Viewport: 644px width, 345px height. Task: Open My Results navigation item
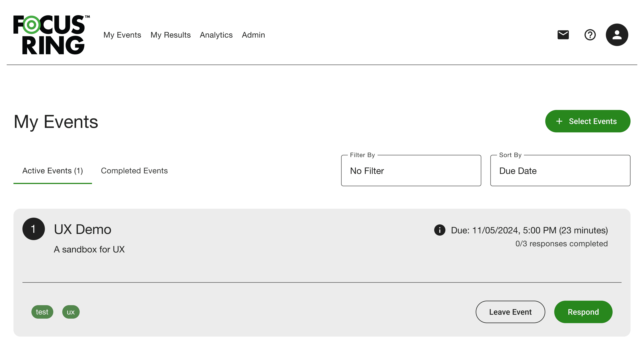(171, 35)
